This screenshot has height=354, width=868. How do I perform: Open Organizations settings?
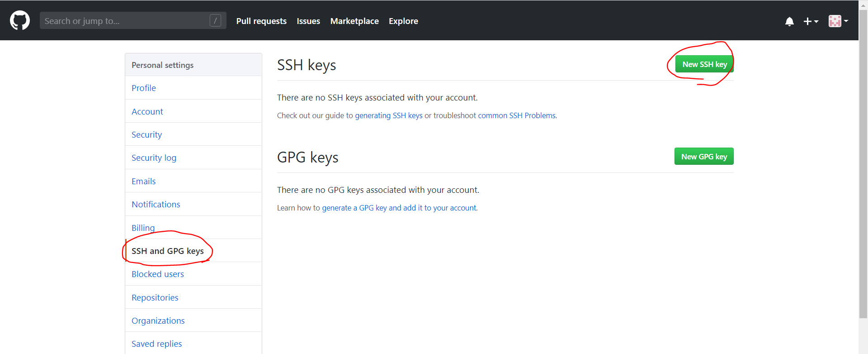point(193,321)
